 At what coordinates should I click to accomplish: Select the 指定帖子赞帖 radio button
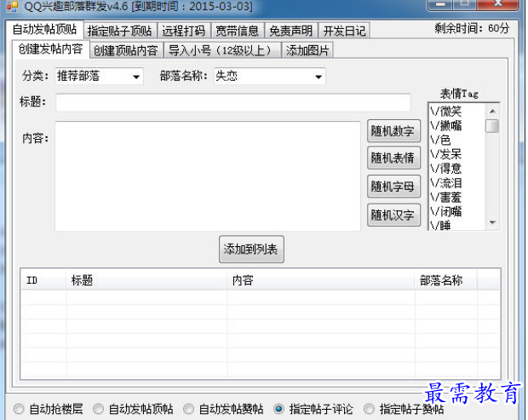pos(369,409)
